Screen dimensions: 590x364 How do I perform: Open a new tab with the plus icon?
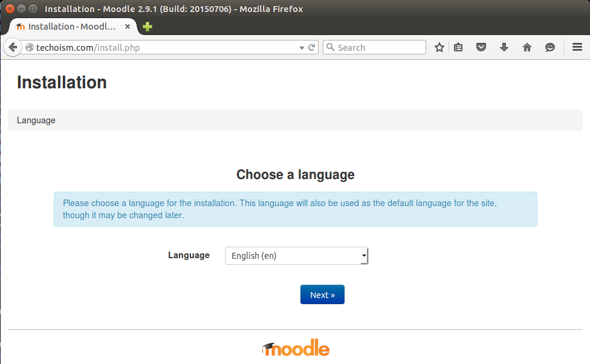click(x=147, y=27)
